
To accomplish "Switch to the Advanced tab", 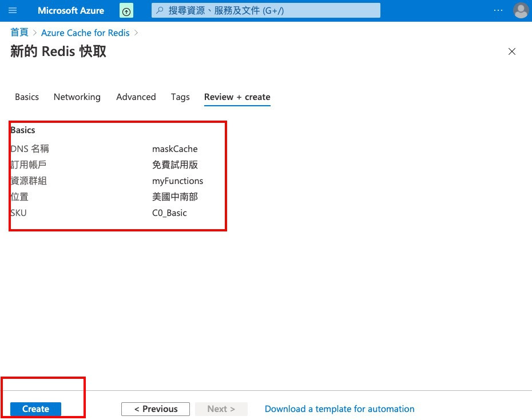I will (x=136, y=97).
